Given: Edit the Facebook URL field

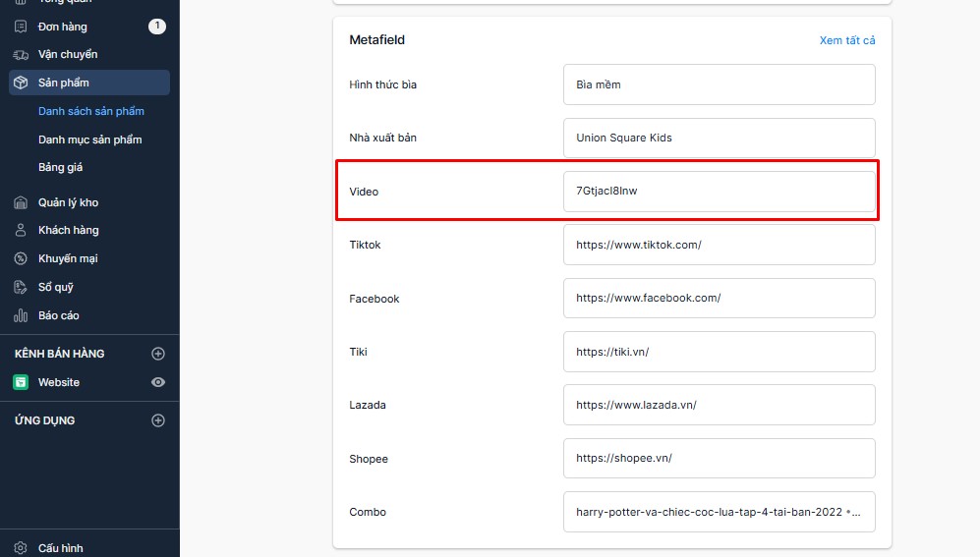Looking at the screenshot, I should tap(719, 298).
